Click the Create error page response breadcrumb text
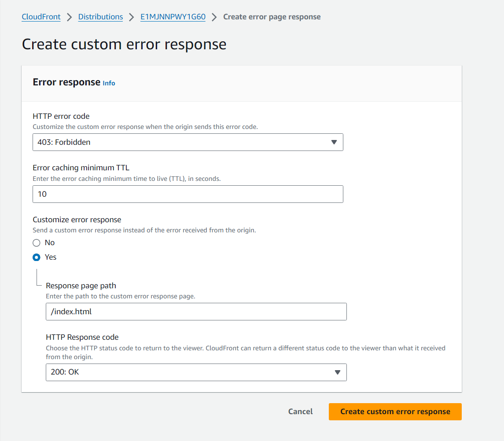Screen dimensions: 504x441 (272, 17)
